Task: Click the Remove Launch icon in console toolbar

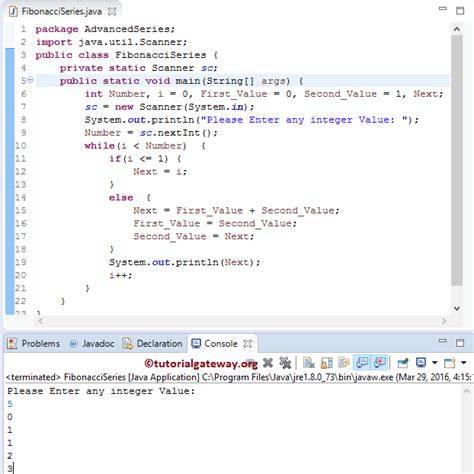Action: pos(268,363)
